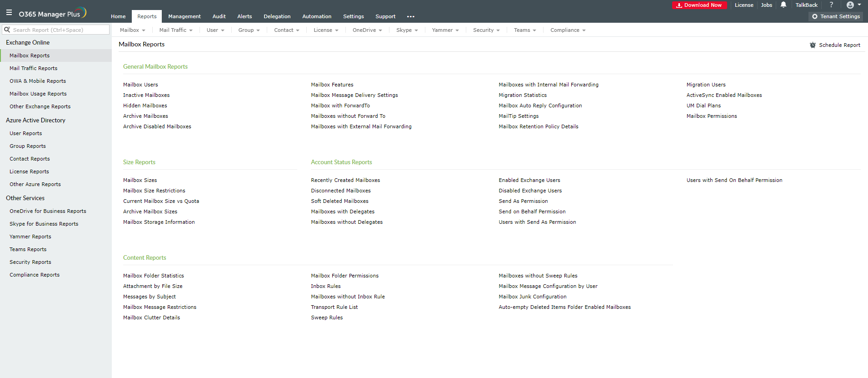Expand the Security dropdown menu
This screenshot has width=868, height=378.
[x=486, y=30]
